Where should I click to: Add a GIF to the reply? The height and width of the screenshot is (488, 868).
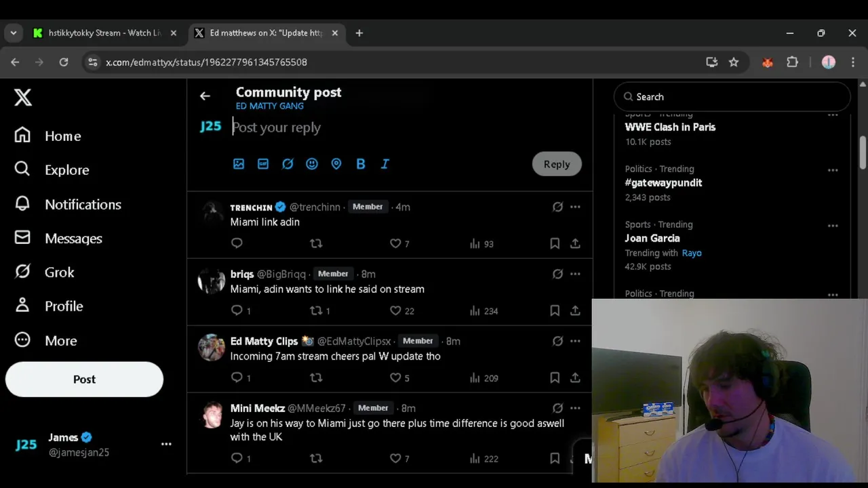pyautogui.click(x=263, y=164)
